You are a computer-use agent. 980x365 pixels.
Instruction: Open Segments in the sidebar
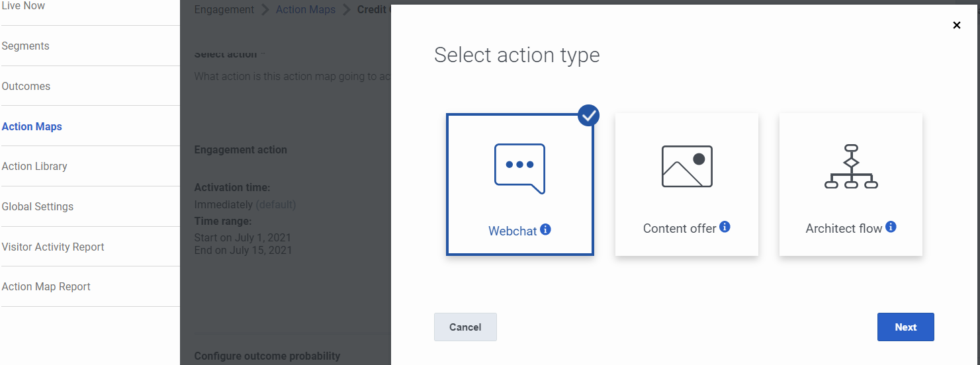[26, 46]
